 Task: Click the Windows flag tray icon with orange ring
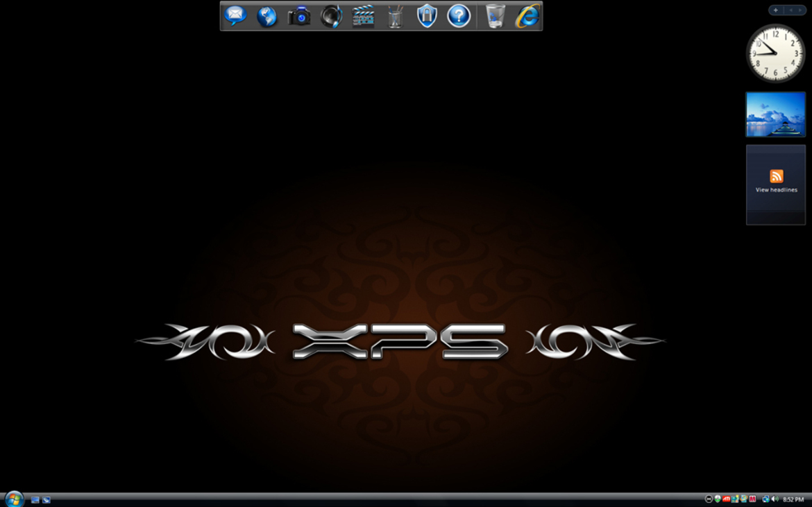coord(744,499)
